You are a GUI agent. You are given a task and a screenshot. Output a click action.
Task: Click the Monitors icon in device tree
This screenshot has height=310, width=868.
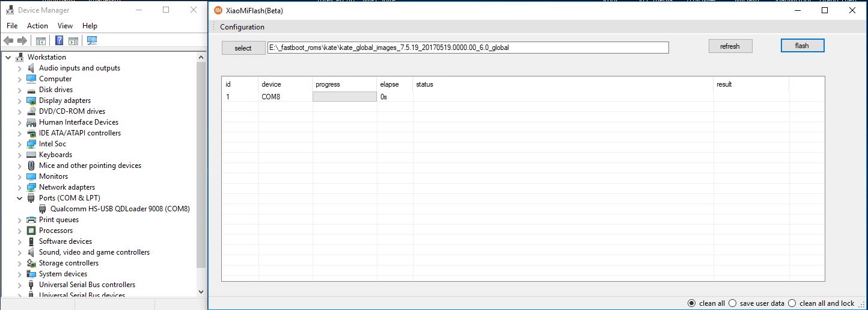coord(31,176)
